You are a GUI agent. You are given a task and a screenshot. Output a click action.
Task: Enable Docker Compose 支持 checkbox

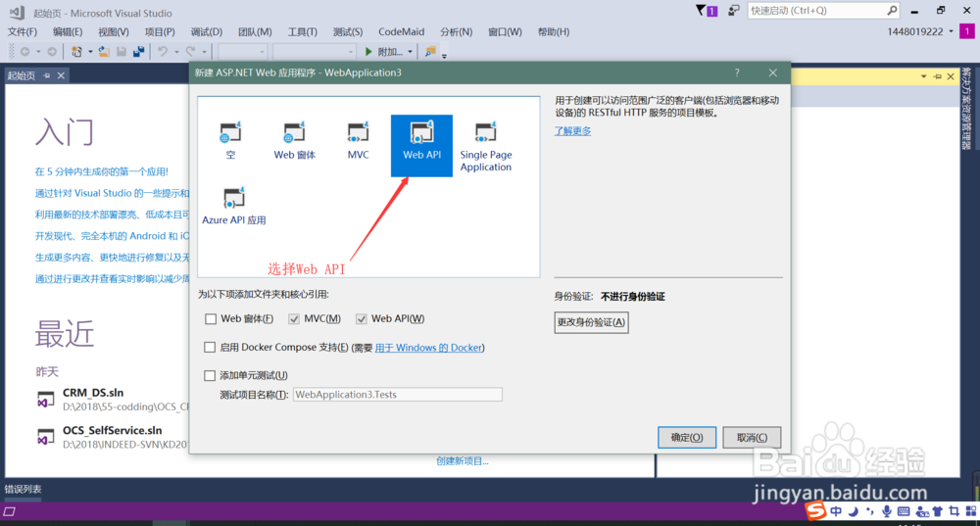(x=210, y=348)
